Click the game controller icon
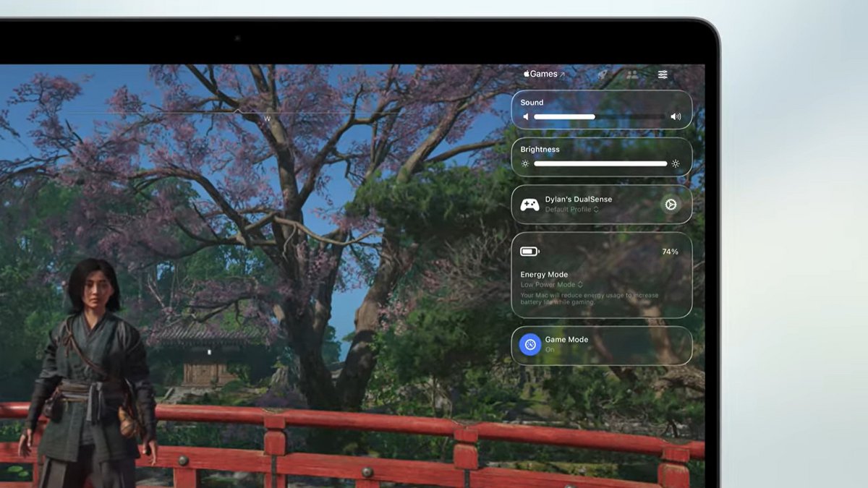The width and height of the screenshot is (868, 488). point(530,205)
